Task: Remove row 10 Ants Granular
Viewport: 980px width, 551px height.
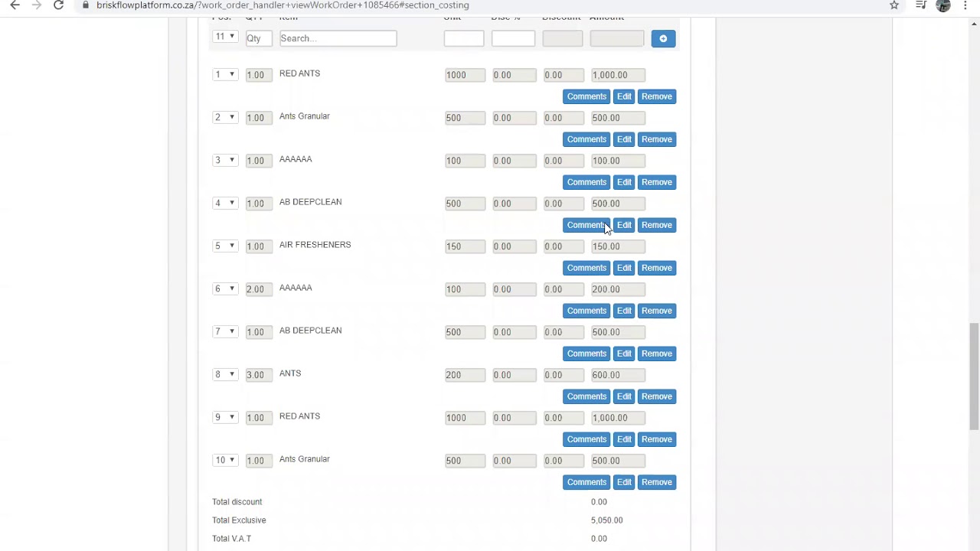Action: (x=657, y=482)
